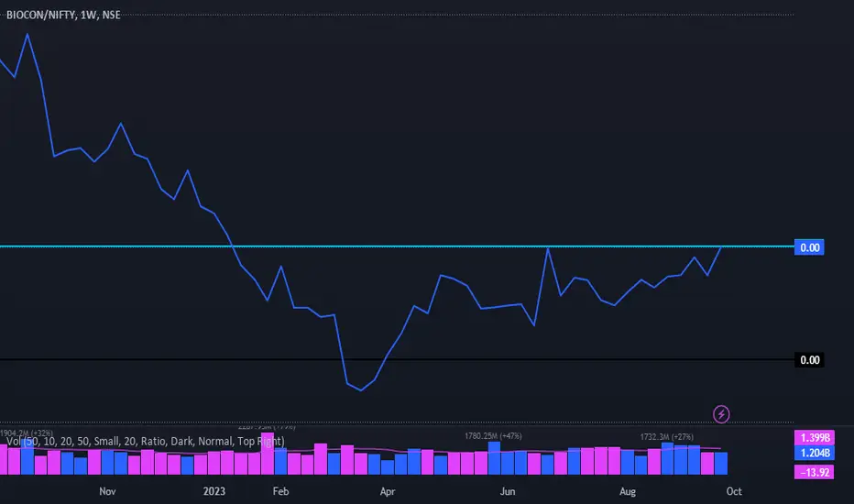
Task: Click the Jun label on time axis
Action: tap(507, 491)
